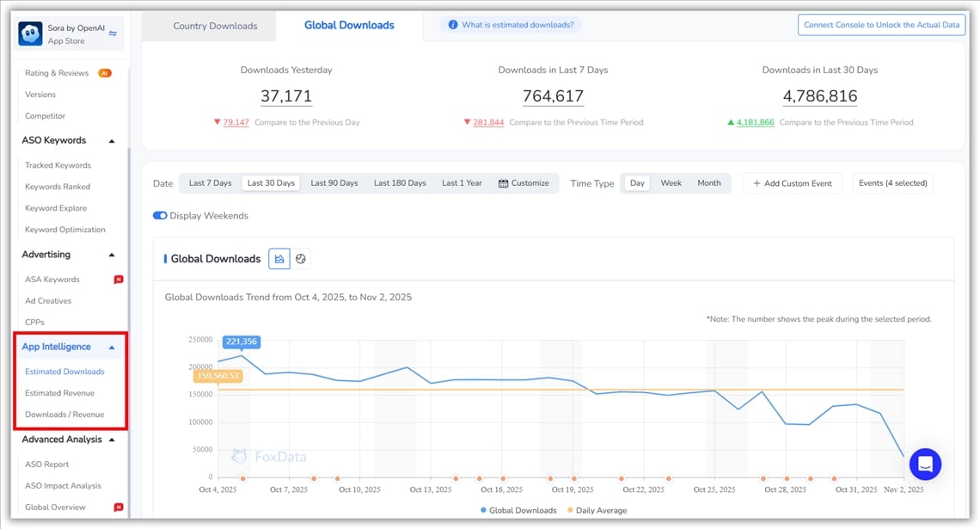The height and width of the screenshot is (529, 980).
Task: Open the chat support bubble
Action: pos(925,464)
